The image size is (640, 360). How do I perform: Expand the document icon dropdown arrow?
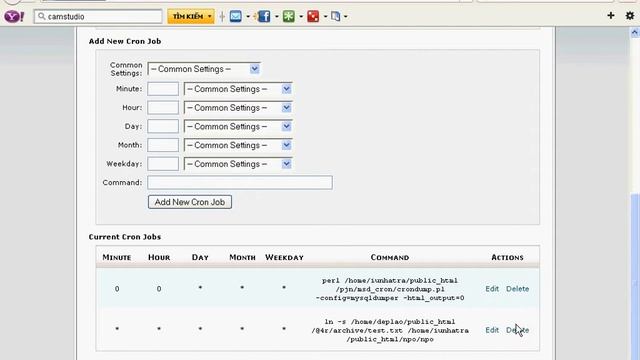click(346, 17)
